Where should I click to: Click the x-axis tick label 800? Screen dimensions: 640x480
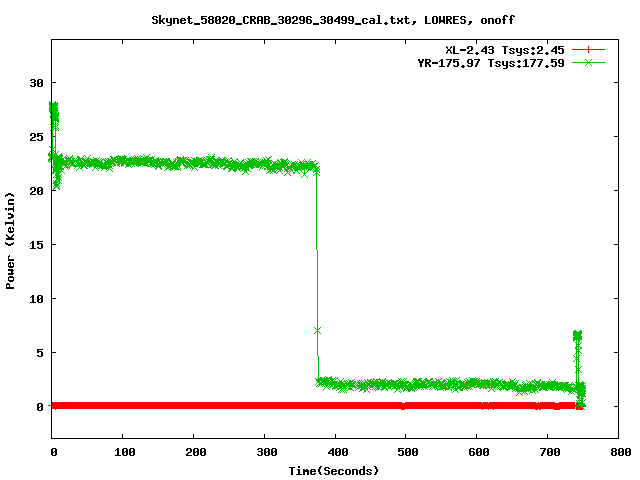click(621, 452)
